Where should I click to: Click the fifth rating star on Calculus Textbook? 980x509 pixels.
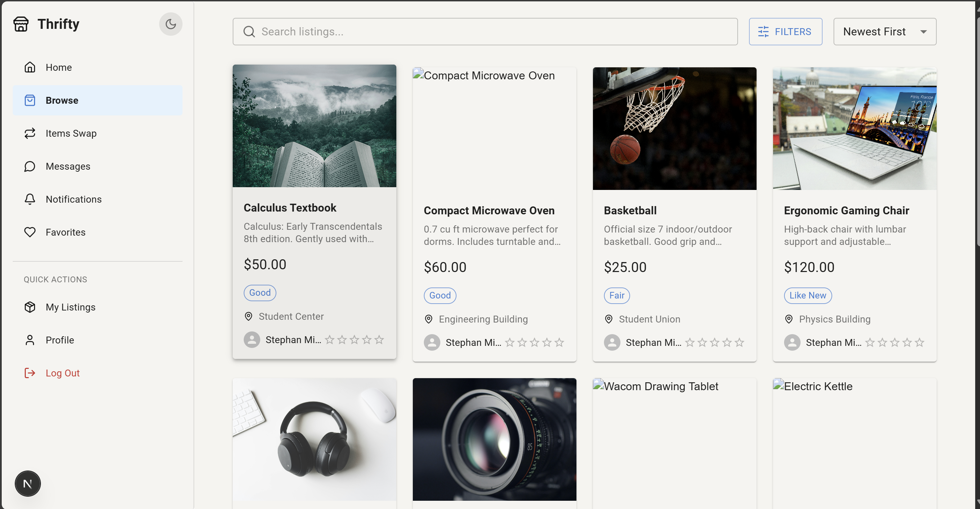379,339
